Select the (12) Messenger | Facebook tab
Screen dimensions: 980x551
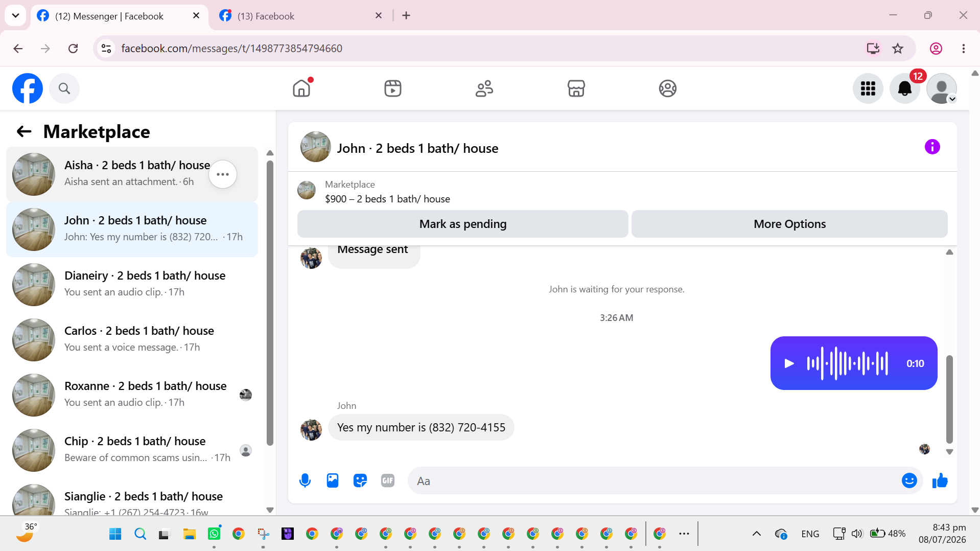(x=120, y=16)
